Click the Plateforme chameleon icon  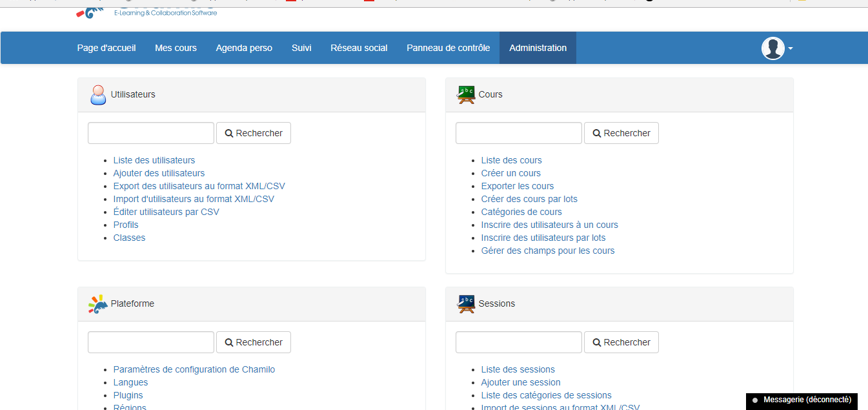coord(97,304)
